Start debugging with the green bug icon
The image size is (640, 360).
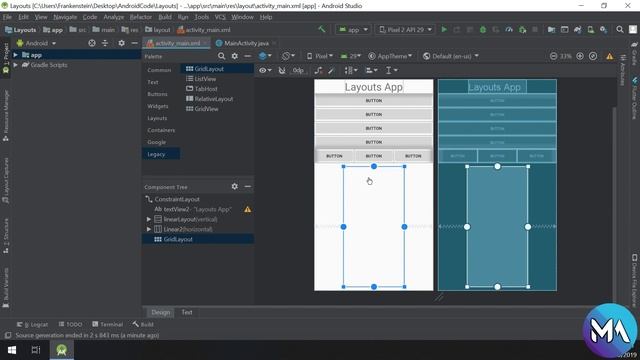click(482, 29)
